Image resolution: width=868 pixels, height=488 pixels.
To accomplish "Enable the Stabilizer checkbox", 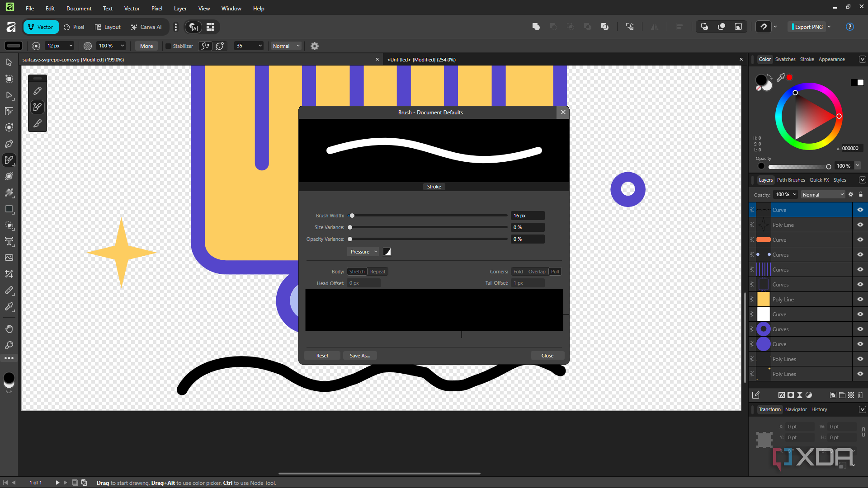I will pyautogui.click(x=168, y=46).
